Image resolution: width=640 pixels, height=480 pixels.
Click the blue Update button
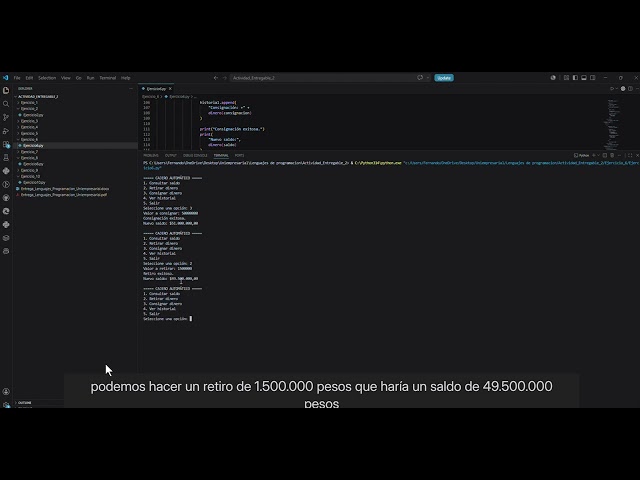(x=444, y=78)
